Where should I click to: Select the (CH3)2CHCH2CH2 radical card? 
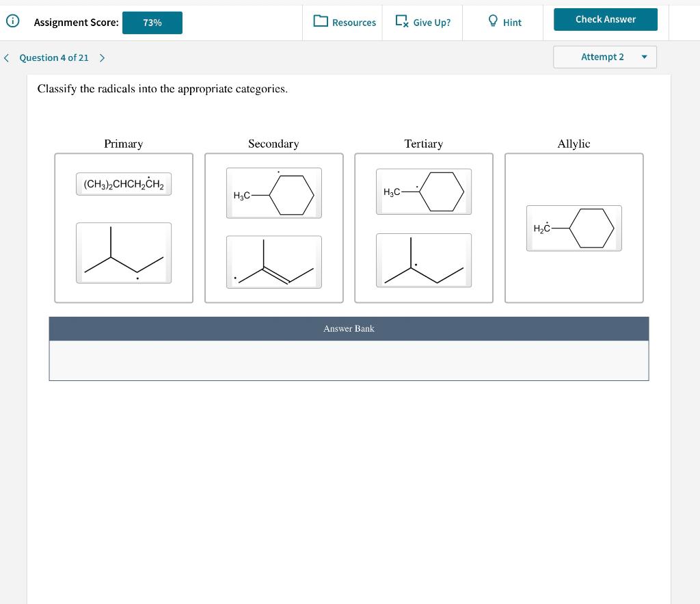tap(124, 183)
